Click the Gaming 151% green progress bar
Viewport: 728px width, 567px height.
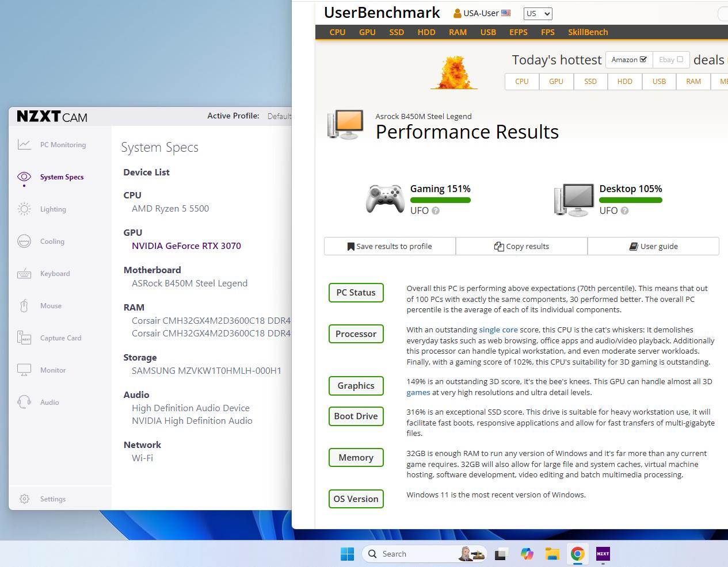tap(440, 200)
